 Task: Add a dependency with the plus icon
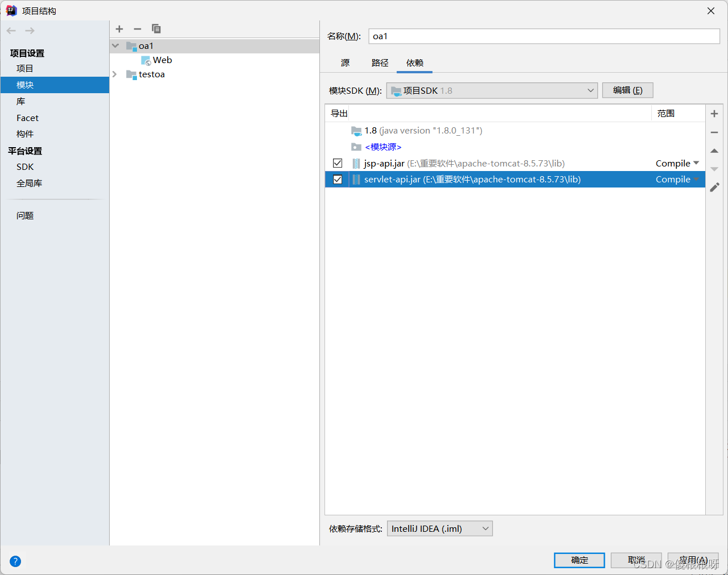[714, 114]
